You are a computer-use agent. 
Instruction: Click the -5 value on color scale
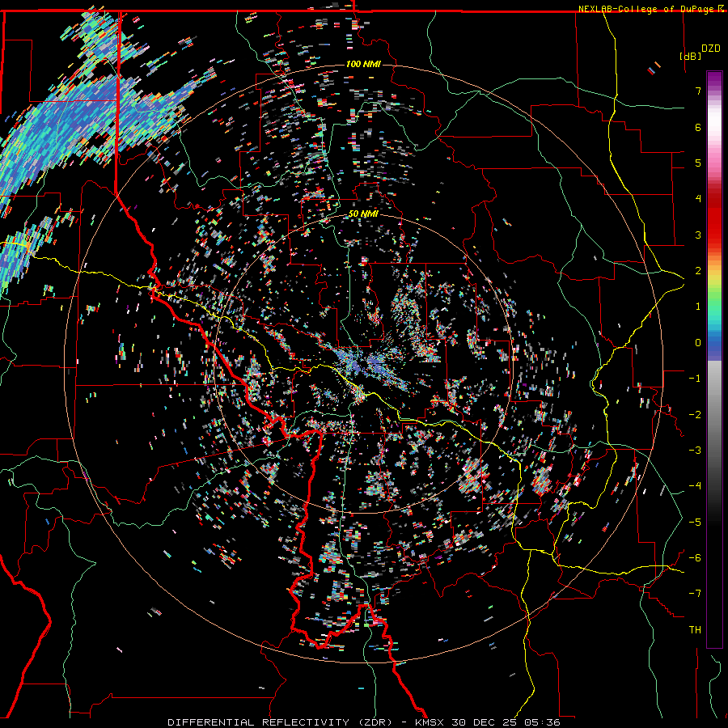pos(695,522)
